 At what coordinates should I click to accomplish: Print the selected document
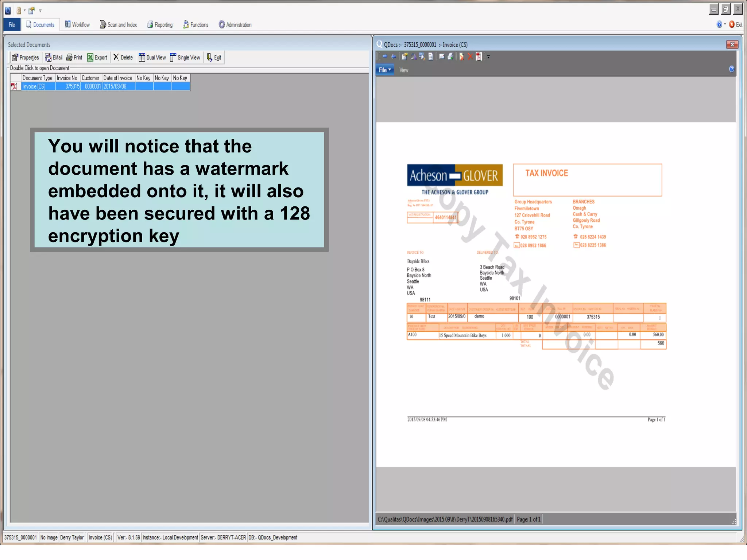(74, 58)
